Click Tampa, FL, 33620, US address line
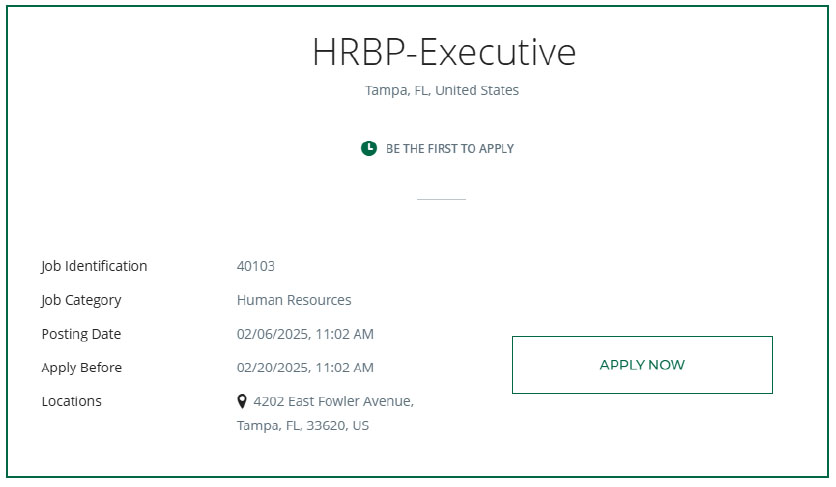The width and height of the screenshot is (836, 487). click(x=303, y=426)
